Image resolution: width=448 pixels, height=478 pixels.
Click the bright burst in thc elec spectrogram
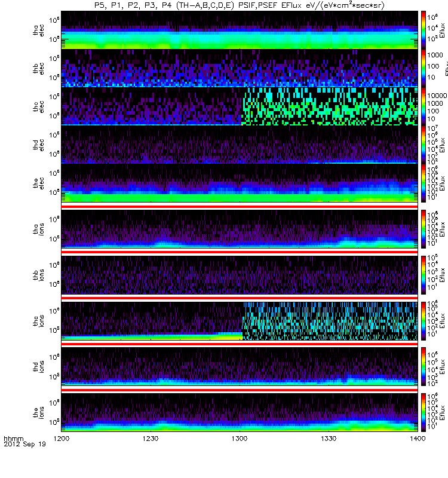click(329, 107)
